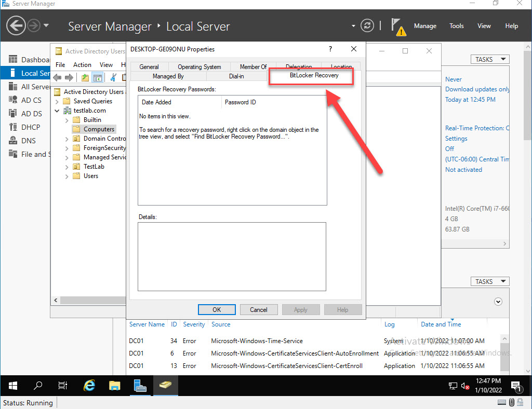The image size is (532, 409).
Task: Open taskbar search magnifier
Action: click(x=38, y=385)
